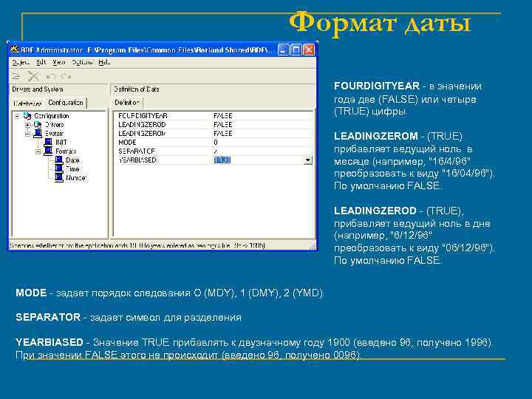The width and height of the screenshot is (532, 399).
Task: Click the BDE Administrator title bar icon
Action: click(x=14, y=50)
